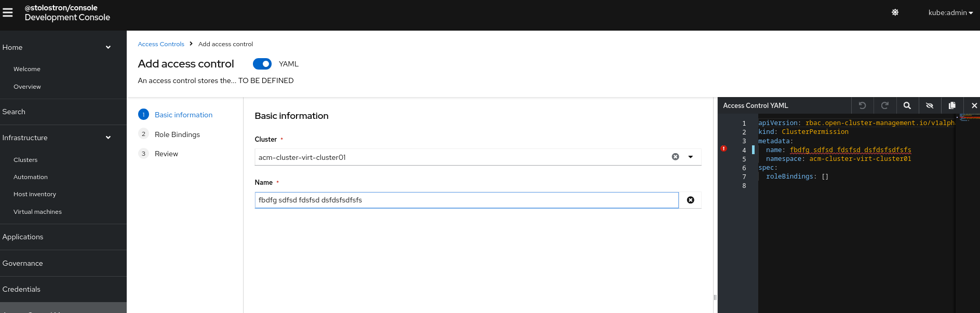980x313 pixels.
Task: Open the kube:admin user menu
Action: pyautogui.click(x=950, y=12)
